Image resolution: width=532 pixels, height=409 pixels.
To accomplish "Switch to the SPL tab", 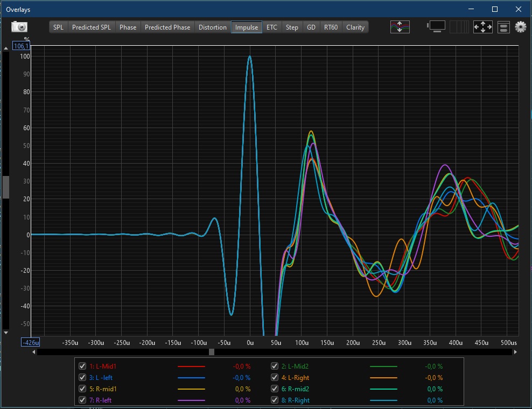I will (x=58, y=27).
